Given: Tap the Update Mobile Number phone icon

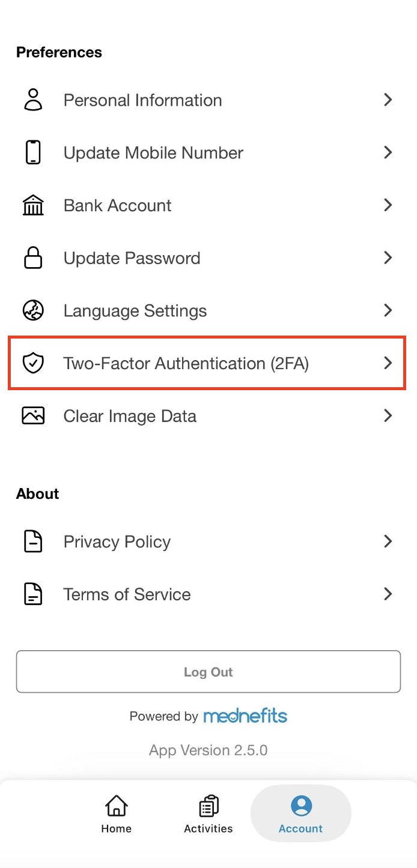Looking at the screenshot, I should [33, 152].
